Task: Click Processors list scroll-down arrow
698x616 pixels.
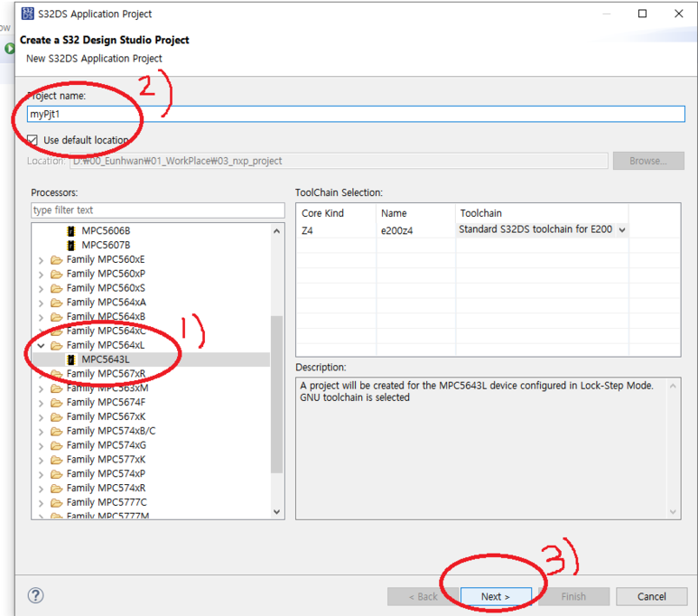Action: pos(277,512)
